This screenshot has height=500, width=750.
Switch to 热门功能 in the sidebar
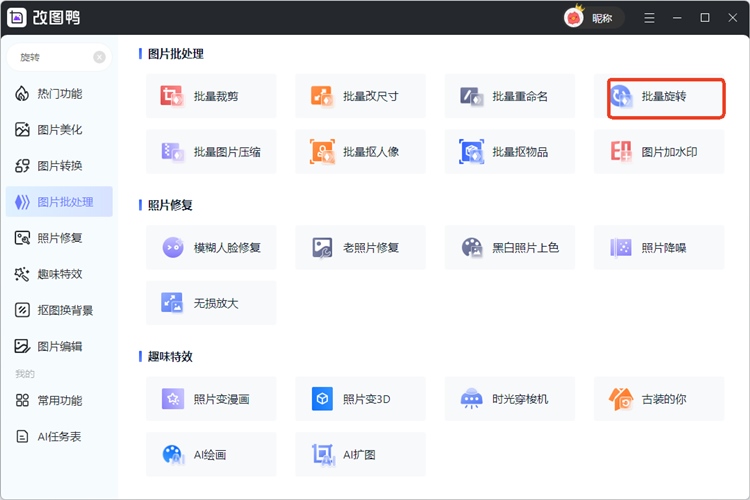coord(59,94)
